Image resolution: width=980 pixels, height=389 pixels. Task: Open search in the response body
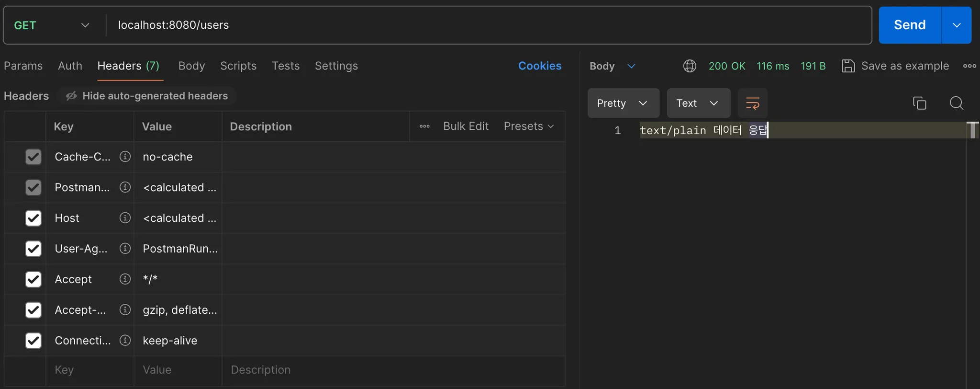(x=956, y=103)
